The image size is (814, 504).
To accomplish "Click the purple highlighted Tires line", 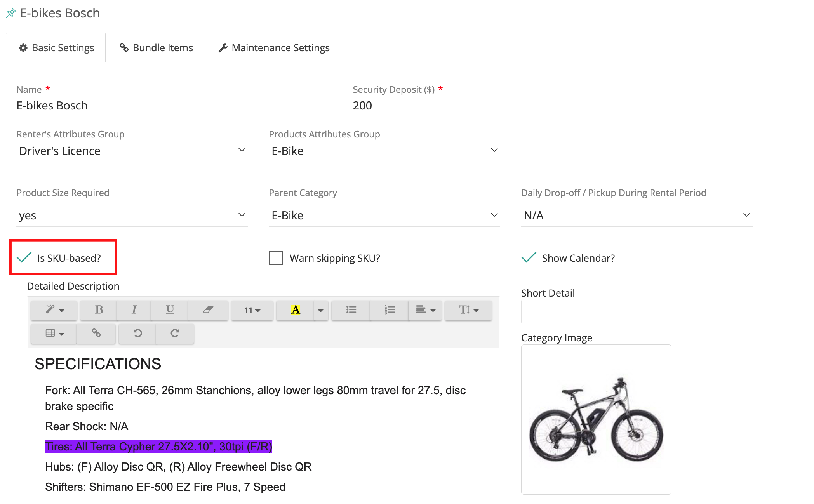I will pos(158,447).
